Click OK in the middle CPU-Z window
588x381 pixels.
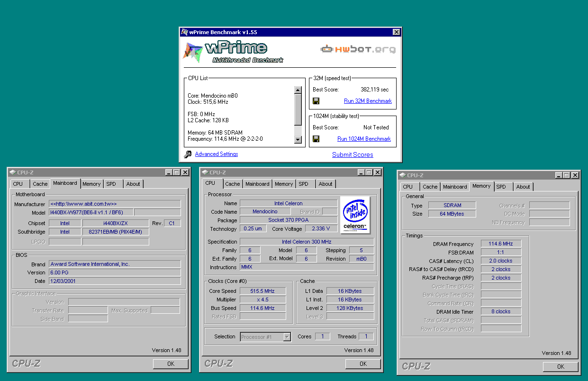[363, 364]
